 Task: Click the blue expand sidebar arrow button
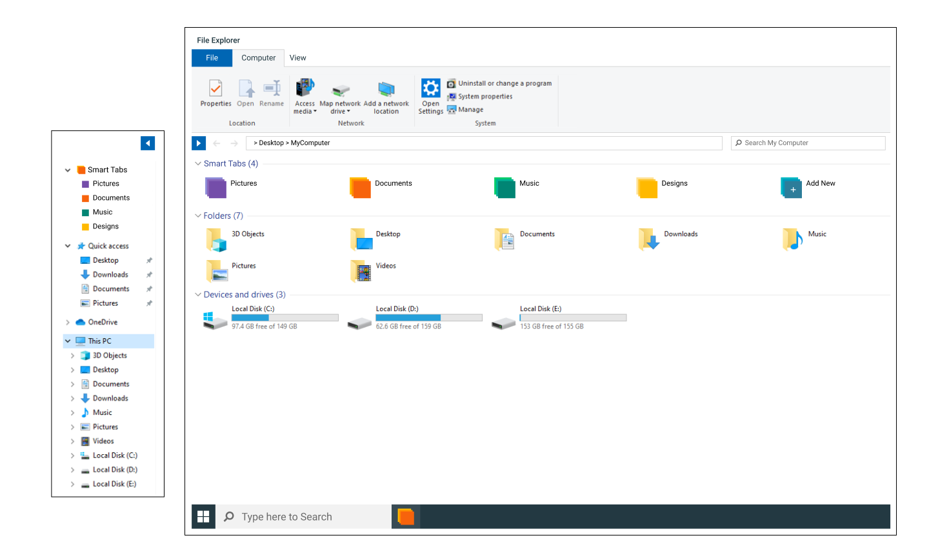(199, 143)
